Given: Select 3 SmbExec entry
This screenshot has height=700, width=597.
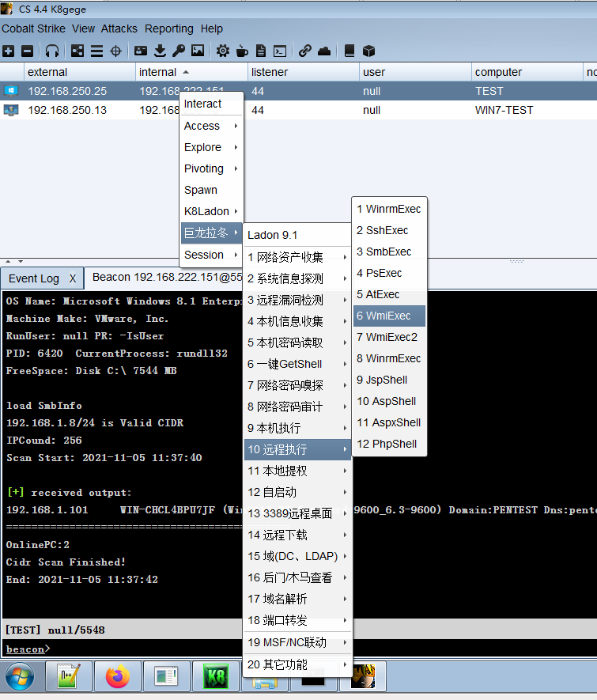Looking at the screenshot, I should coord(389,252).
